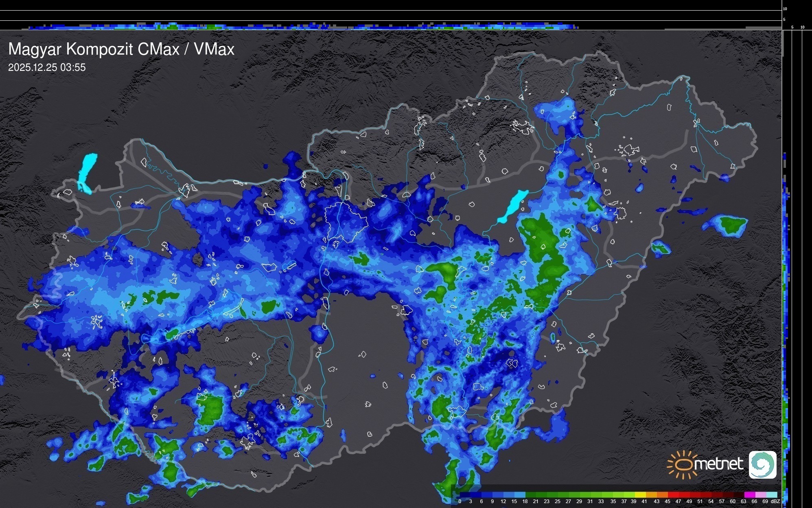Click the 10 label on the right VMax axis
This screenshot has height=508, width=812.
coord(803,27)
